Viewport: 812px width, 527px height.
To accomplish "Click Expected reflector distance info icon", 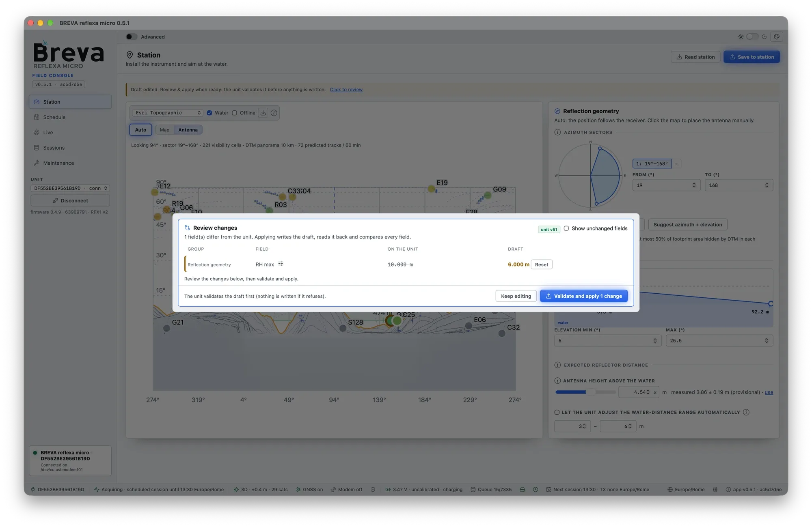I will click(557, 365).
